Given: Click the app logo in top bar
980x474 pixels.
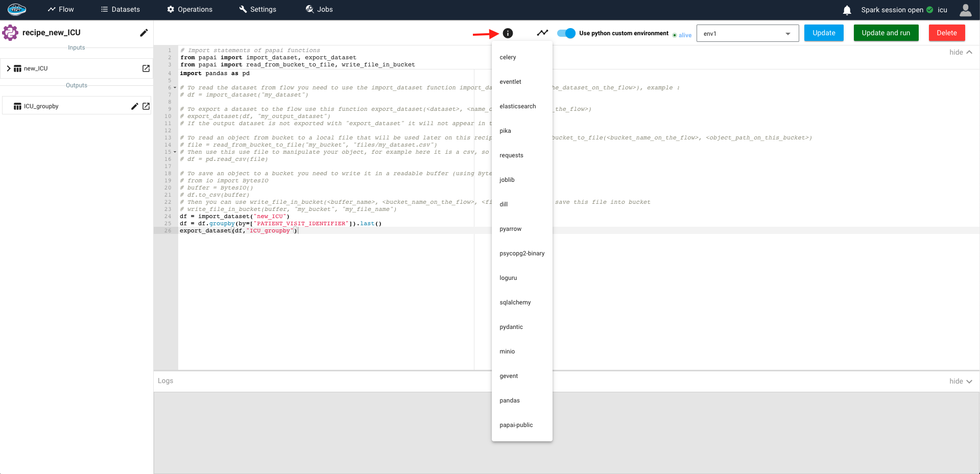Looking at the screenshot, I should tap(17, 9).
